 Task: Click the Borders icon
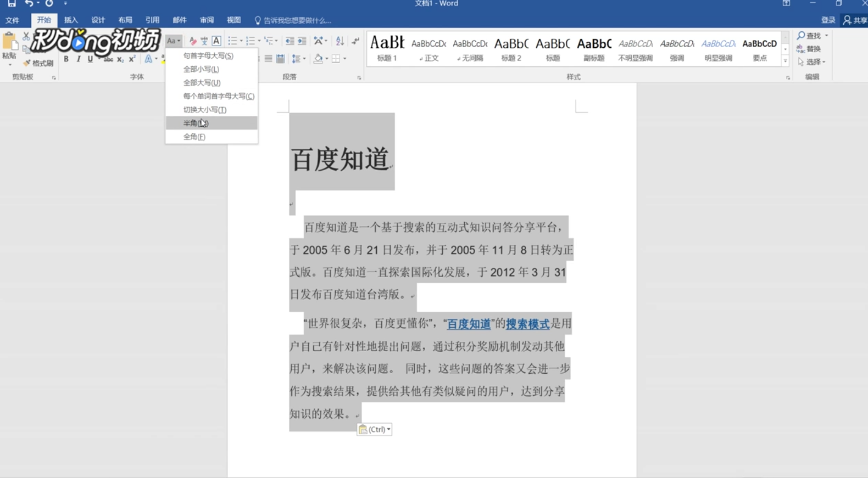click(x=336, y=59)
